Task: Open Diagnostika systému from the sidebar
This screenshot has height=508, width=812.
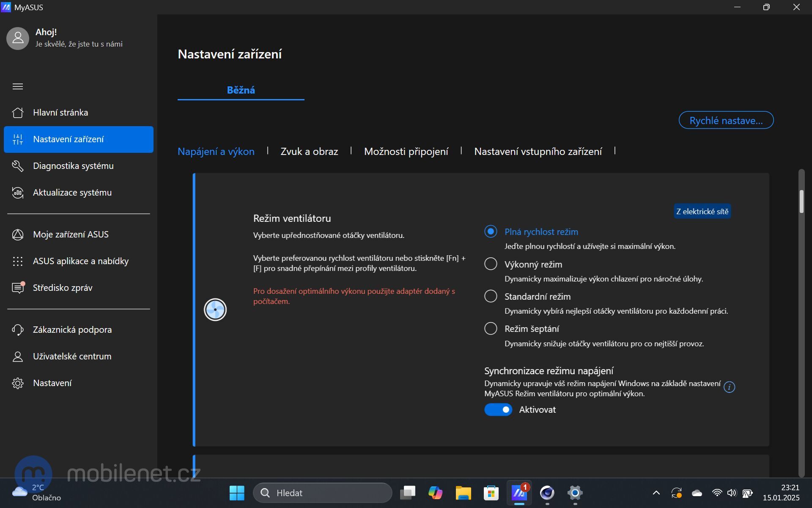Action: point(73,166)
